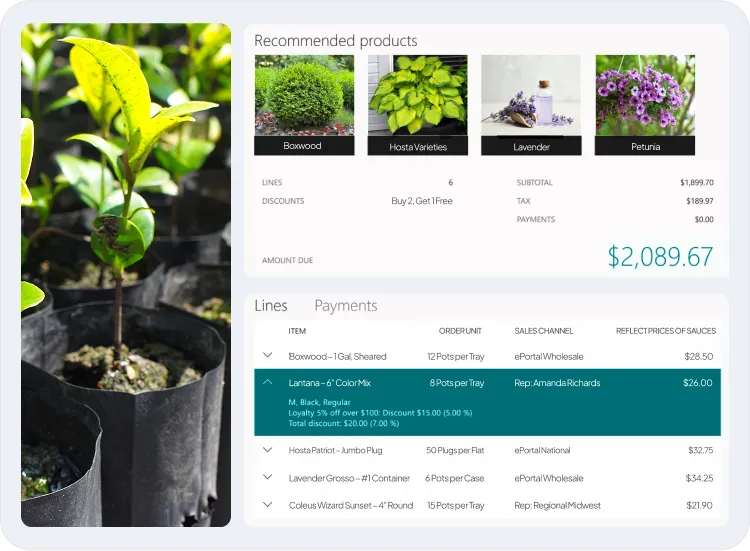Click the Petunia product label
The image size is (750, 551).
pos(645,146)
